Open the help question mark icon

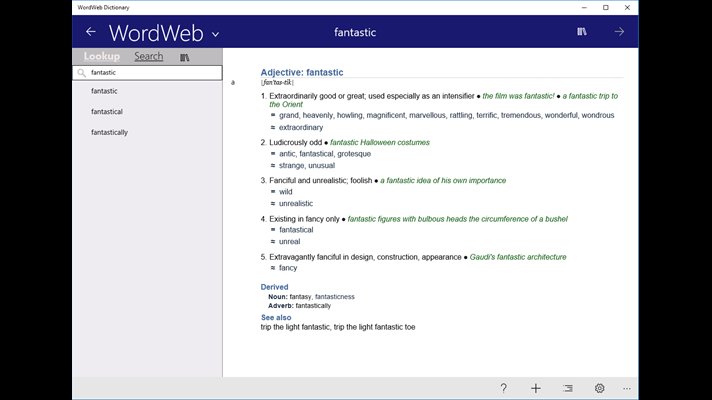(x=504, y=388)
